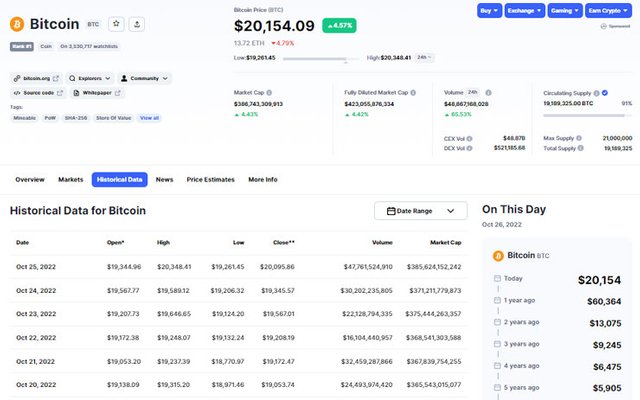640x400 pixels.
Task: Open the Whitepaper link
Action: click(97, 93)
